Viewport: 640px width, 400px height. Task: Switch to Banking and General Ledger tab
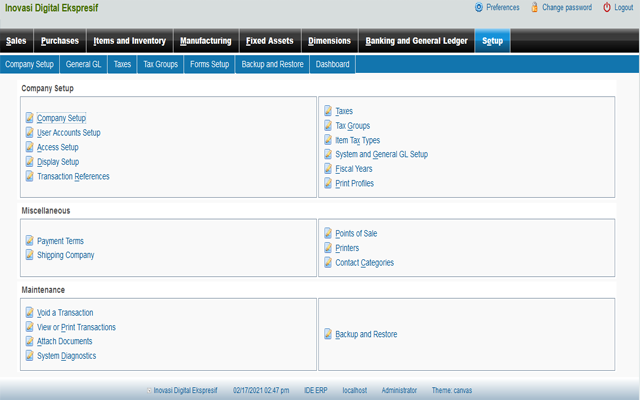(x=417, y=41)
